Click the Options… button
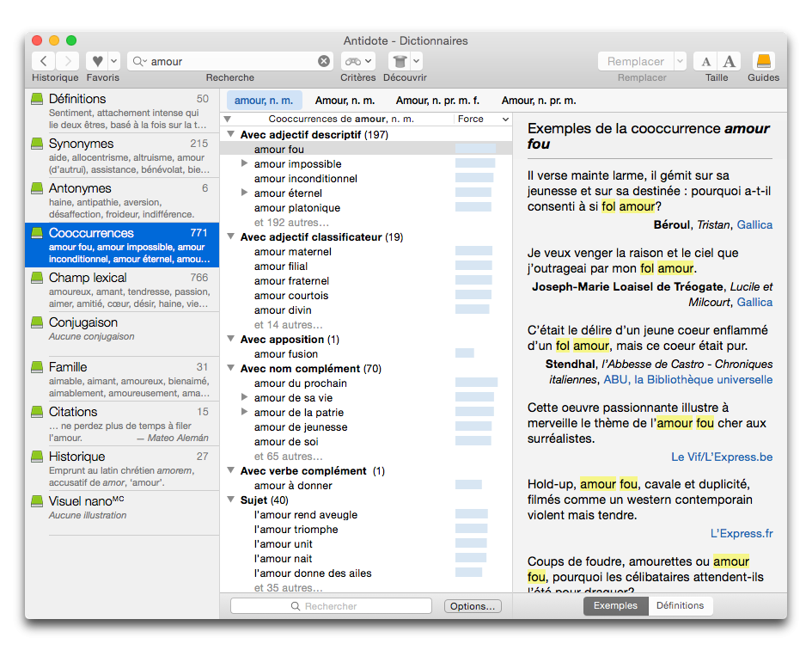812x650 pixels. [x=473, y=606]
